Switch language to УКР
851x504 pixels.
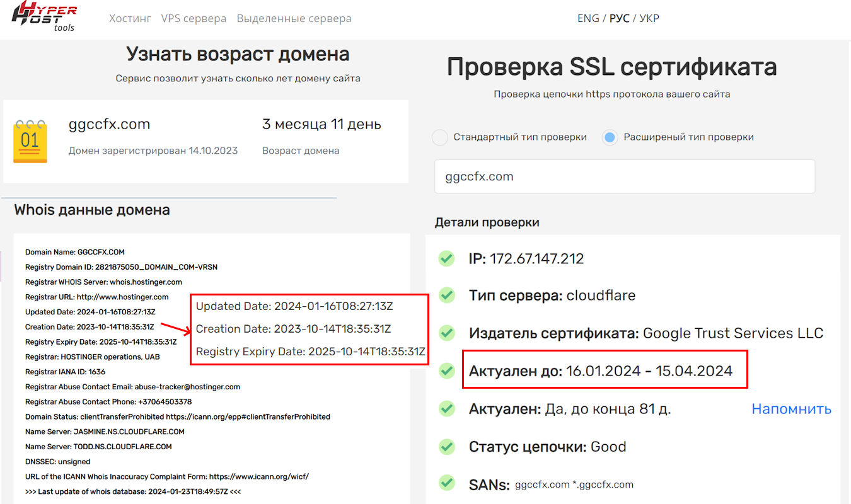[649, 18]
